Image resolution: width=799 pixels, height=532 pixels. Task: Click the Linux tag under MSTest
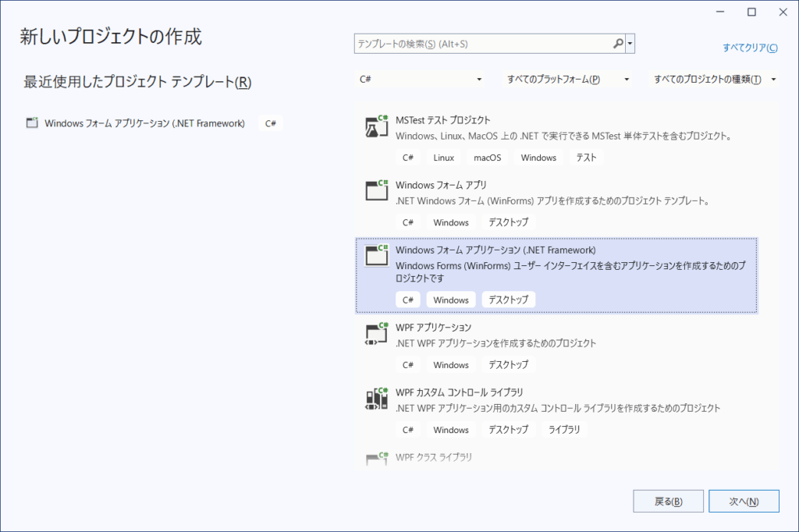[x=443, y=158]
